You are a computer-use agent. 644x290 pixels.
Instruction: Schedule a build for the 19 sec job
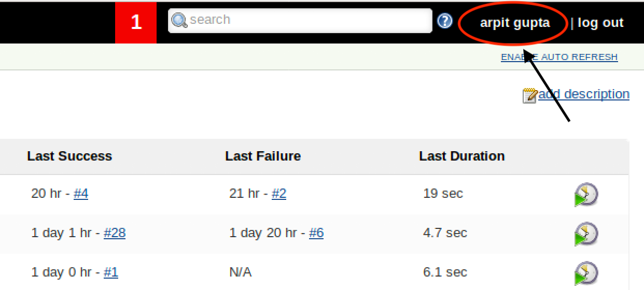click(x=586, y=194)
